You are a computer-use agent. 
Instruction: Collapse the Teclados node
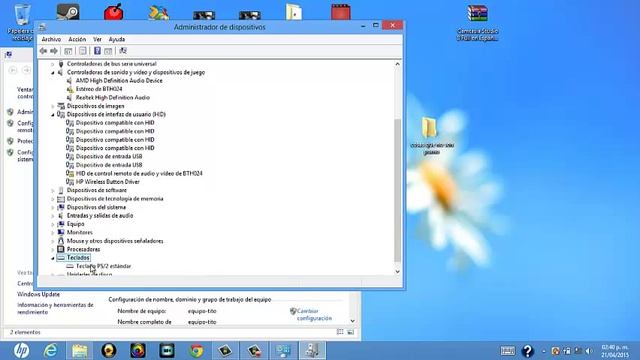coord(53,258)
